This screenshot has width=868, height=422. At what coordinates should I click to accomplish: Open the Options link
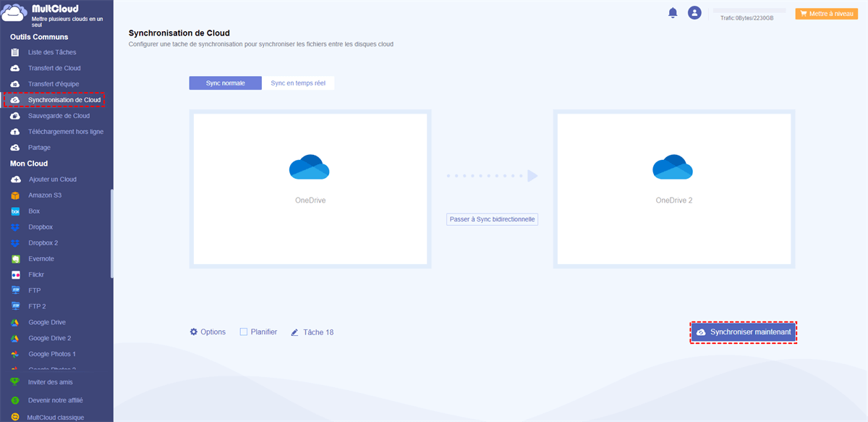click(x=213, y=332)
